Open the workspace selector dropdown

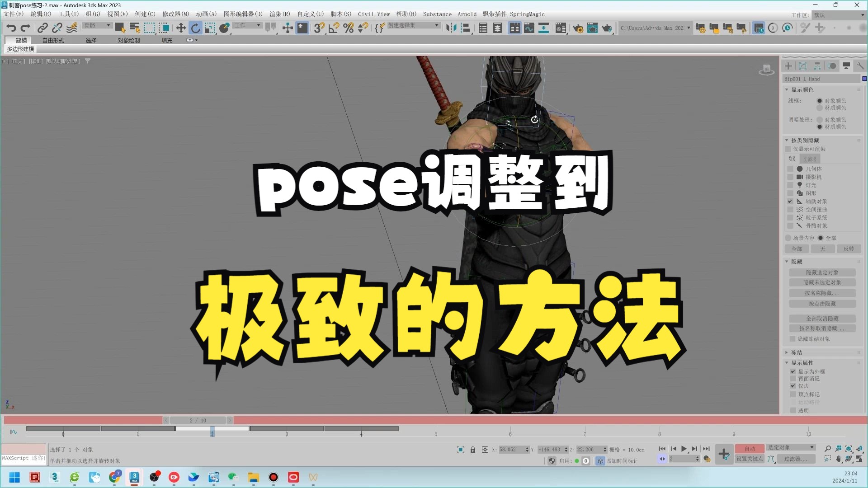(839, 15)
